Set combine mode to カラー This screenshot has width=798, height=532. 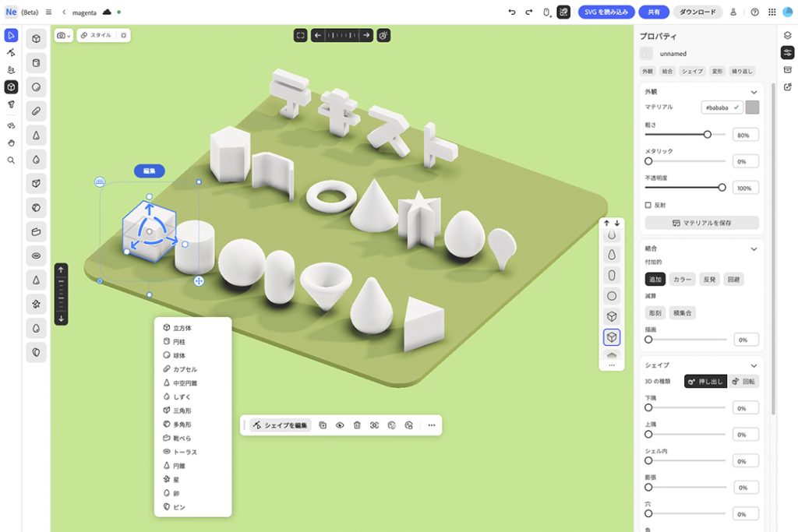(x=683, y=279)
